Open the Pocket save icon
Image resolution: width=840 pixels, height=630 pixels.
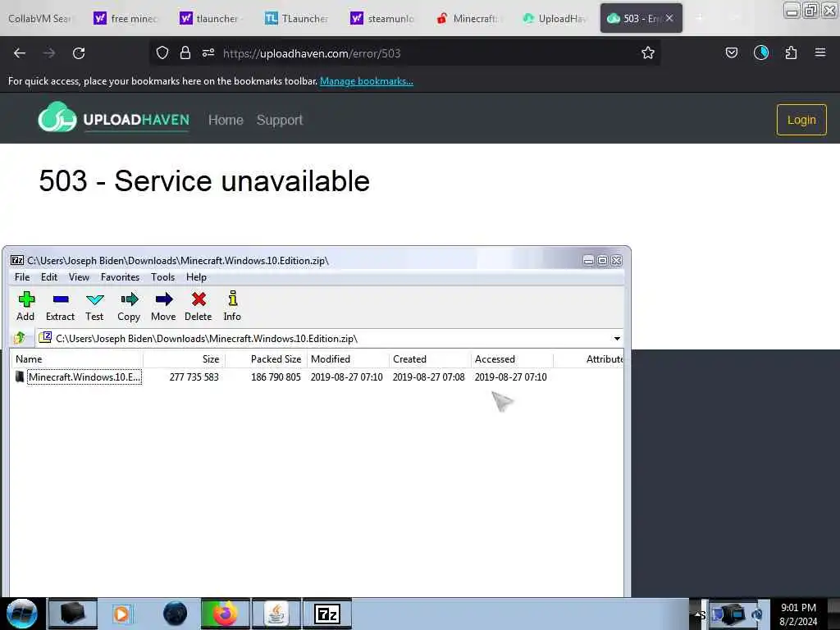(x=731, y=52)
